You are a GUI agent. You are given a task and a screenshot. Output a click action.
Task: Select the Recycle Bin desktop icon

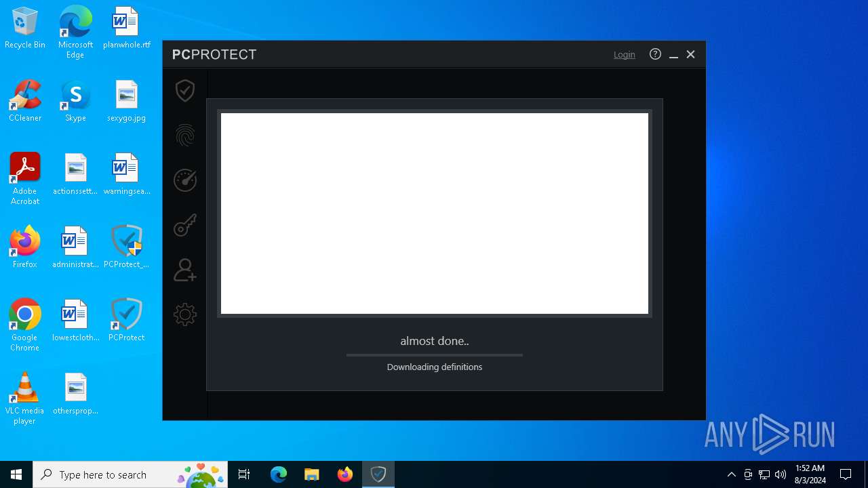pos(25,28)
